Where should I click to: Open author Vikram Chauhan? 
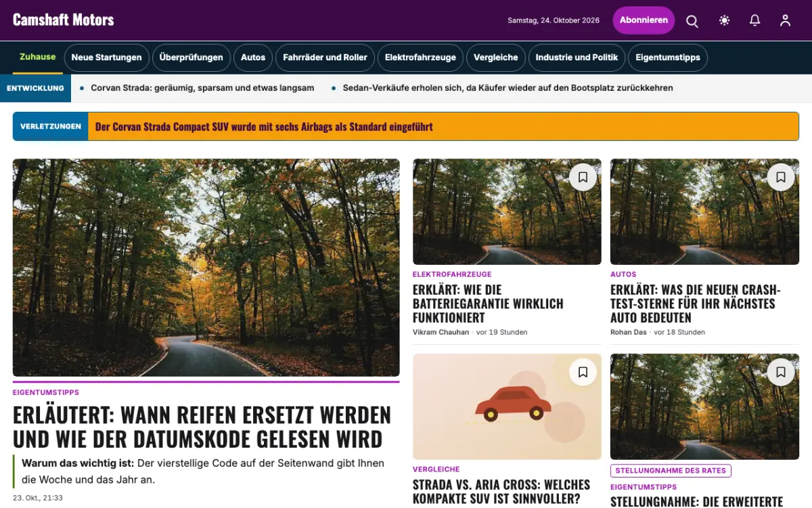(x=441, y=333)
